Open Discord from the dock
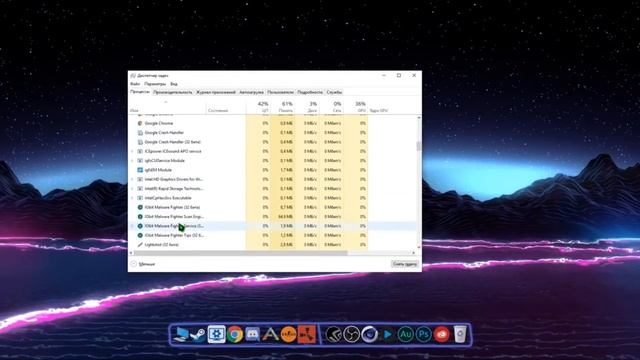Viewport: 640px width, 360px height. point(252,334)
